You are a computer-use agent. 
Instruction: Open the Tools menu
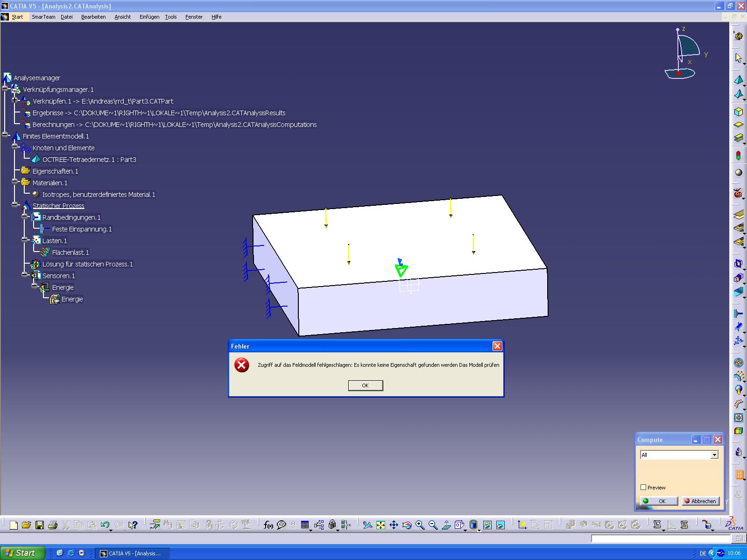(x=171, y=17)
